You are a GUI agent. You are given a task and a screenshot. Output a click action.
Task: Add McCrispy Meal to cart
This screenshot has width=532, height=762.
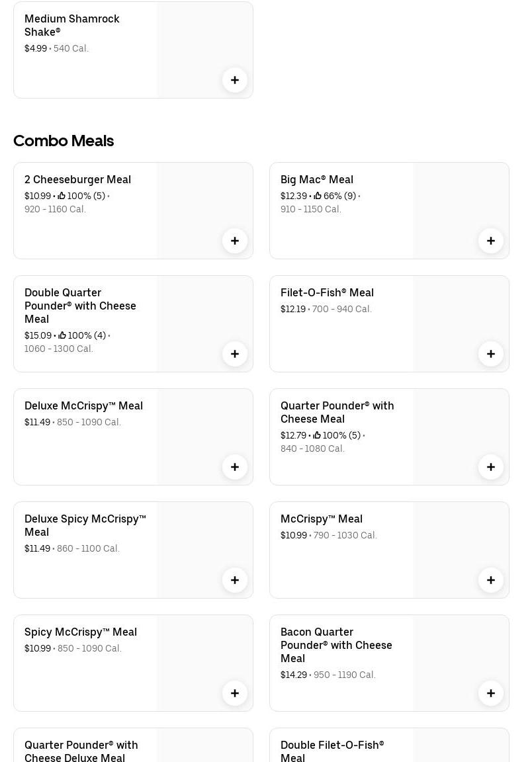[x=491, y=580]
